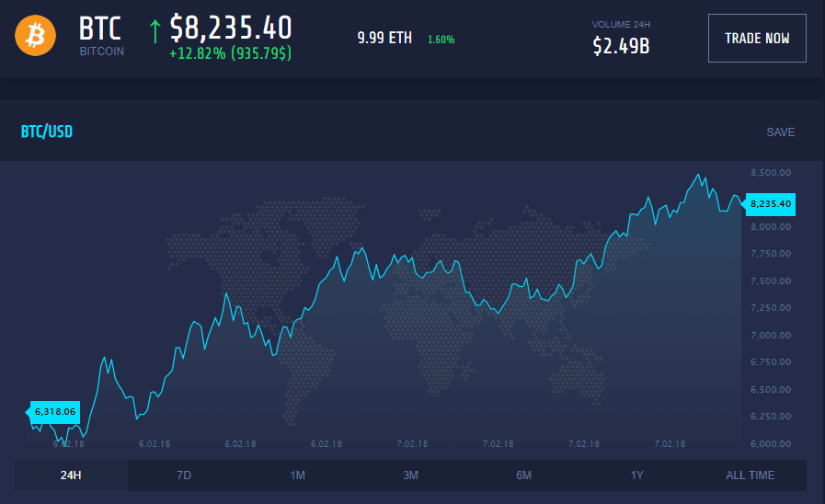Show the 1Y timeframe chart
The width and height of the screenshot is (825, 504).
(636, 475)
